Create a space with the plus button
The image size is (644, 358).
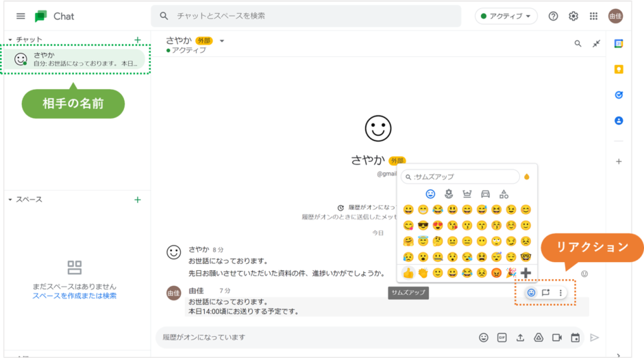click(x=138, y=200)
